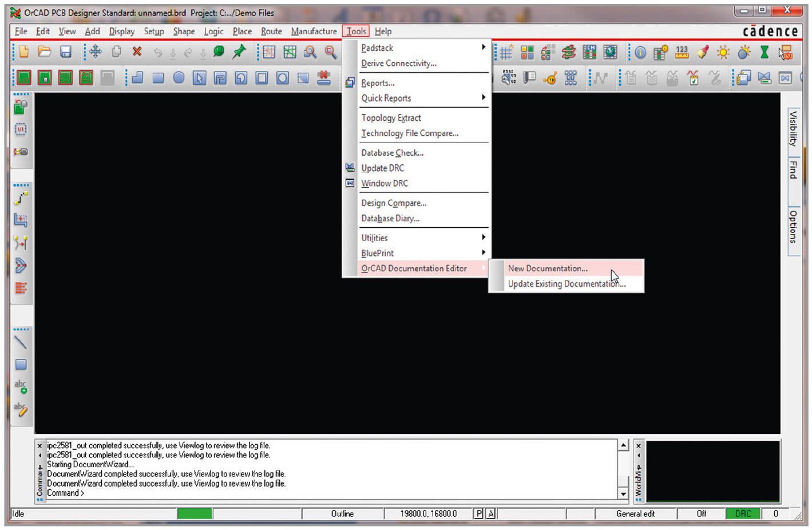The width and height of the screenshot is (812, 530).
Task: Click the green hourglass icon
Action: coord(765,53)
